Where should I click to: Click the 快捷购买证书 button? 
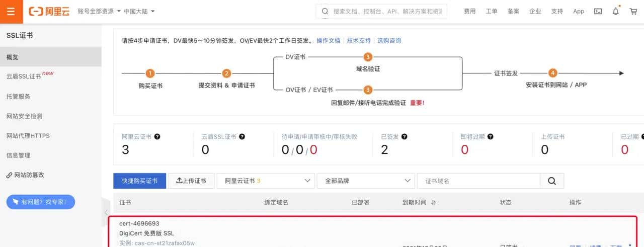point(140,181)
